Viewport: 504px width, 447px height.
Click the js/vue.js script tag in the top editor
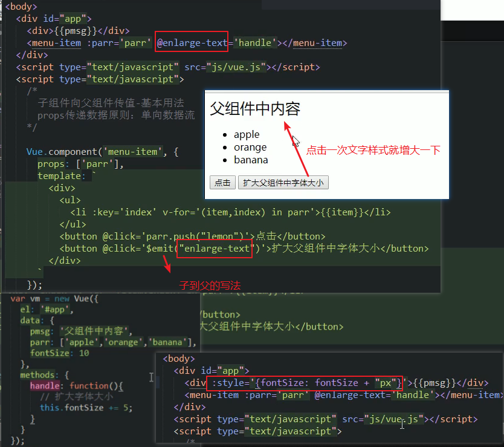pos(168,67)
